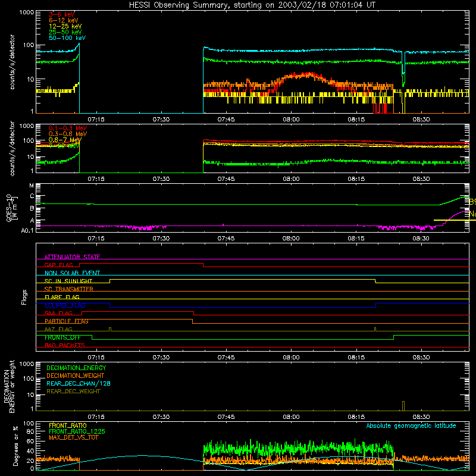The width and height of the screenshot is (476, 476).
Task: Click the DECIMATION ENERGY or weight axis title
Action: click(x=9, y=386)
